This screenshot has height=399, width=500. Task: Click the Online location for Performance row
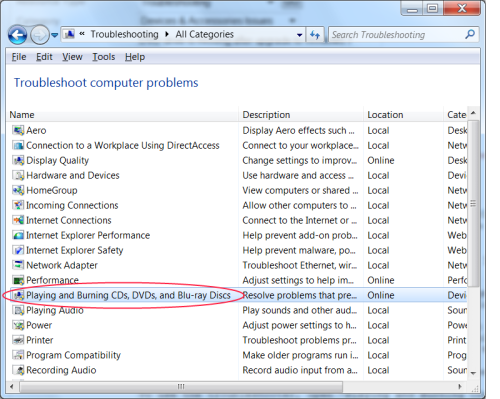point(381,280)
